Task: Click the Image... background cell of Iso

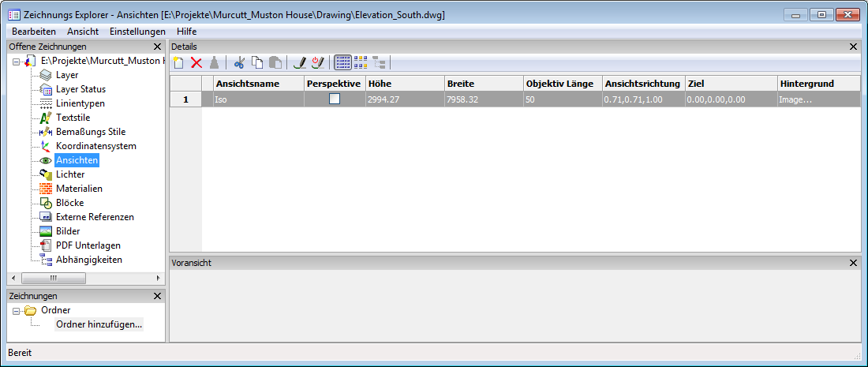Action: click(x=817, y=99)
